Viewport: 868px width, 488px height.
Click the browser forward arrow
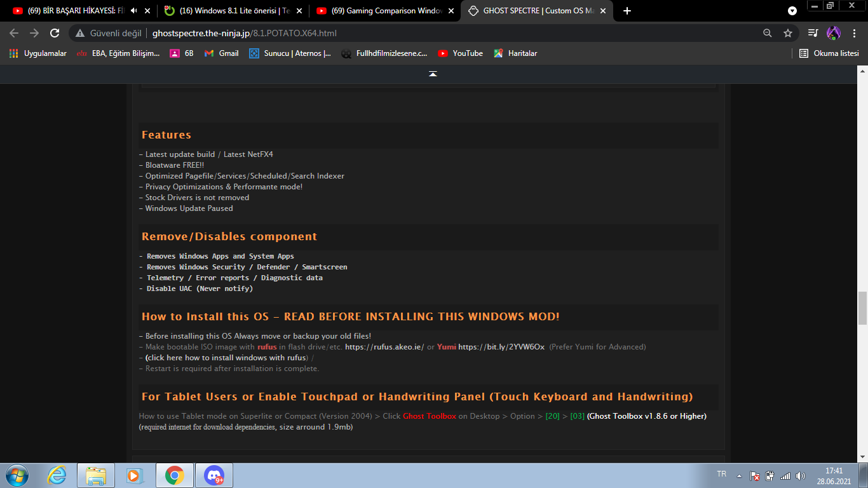pos(34,33)
